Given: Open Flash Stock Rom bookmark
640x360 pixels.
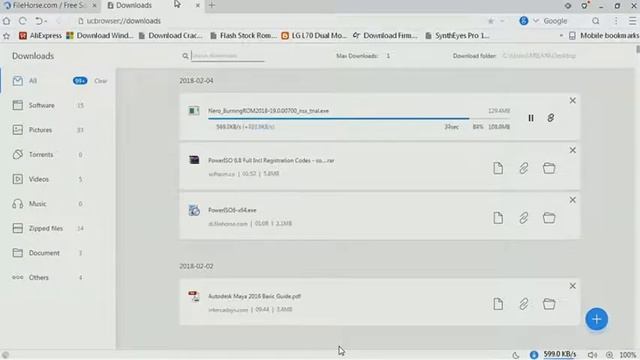Looking at the screenshot, I should [x=243, y=36].
